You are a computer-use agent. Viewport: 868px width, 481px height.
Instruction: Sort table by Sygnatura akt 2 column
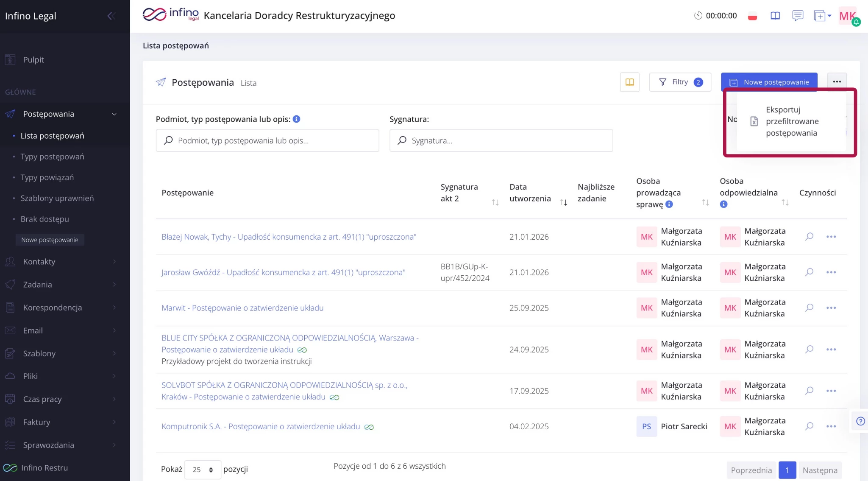coord(495,202)
